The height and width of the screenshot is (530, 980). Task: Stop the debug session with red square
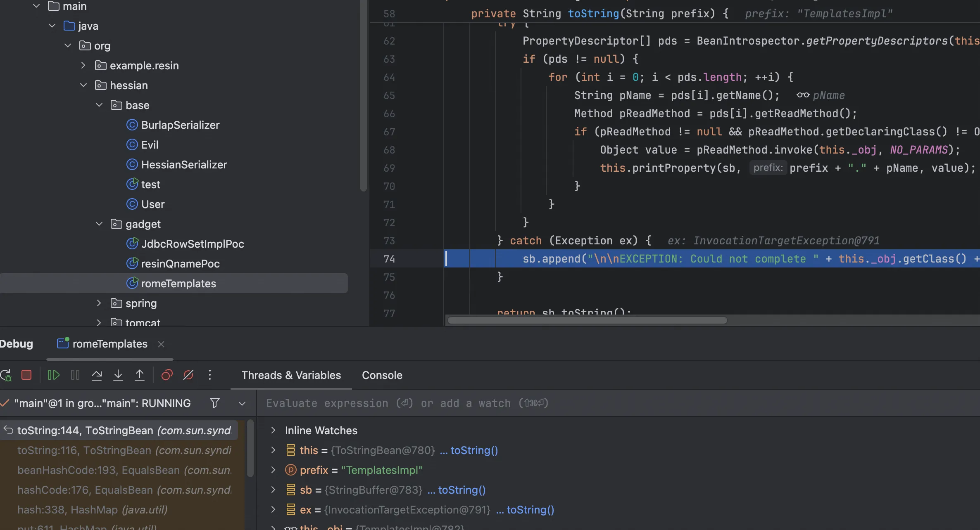(26, 375)
